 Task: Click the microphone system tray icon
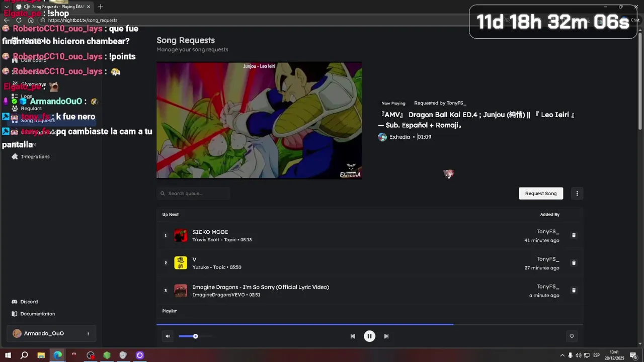[570, 355]
